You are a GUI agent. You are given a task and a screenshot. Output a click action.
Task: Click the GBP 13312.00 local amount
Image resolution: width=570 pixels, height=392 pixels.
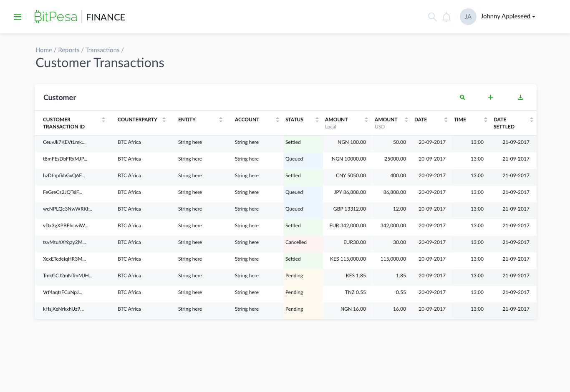(x=350, y=209)
